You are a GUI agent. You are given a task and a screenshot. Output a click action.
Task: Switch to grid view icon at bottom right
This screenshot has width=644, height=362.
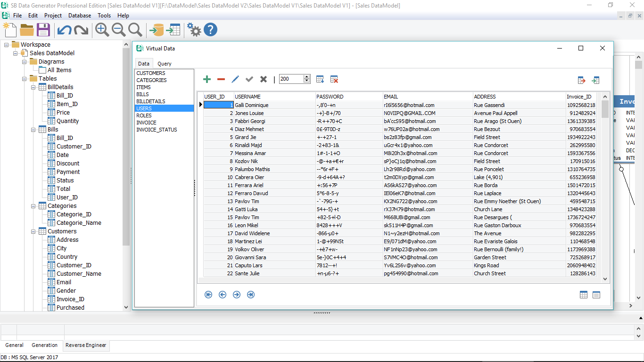[584, 295]
